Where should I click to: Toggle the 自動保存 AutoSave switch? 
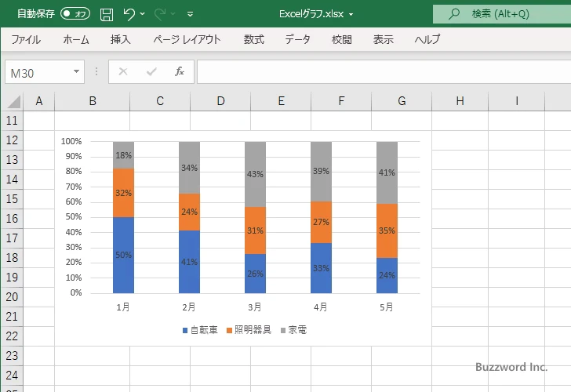coord(75,14)
